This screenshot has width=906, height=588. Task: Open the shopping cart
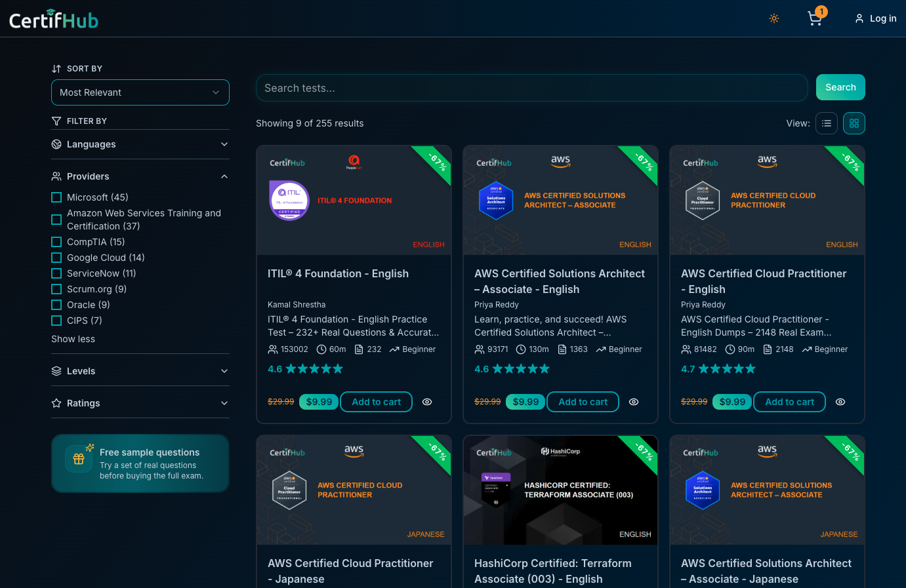(815, 18)
